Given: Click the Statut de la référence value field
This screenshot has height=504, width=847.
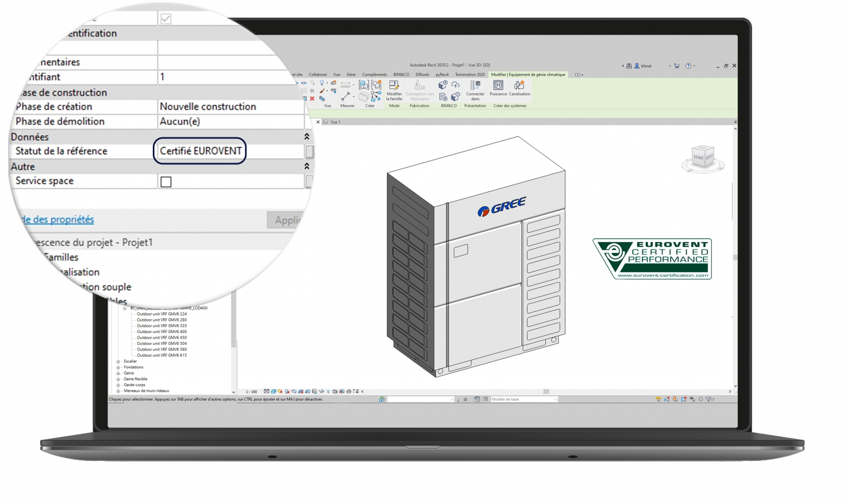Looking at the screenshot, I should (x=200, y=151).
